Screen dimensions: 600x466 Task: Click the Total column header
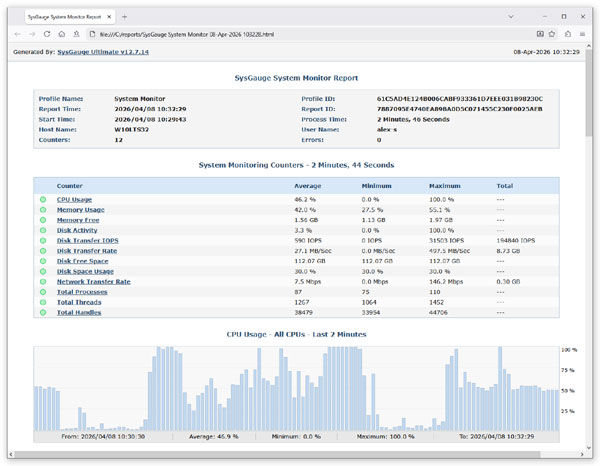coord(505,186)
